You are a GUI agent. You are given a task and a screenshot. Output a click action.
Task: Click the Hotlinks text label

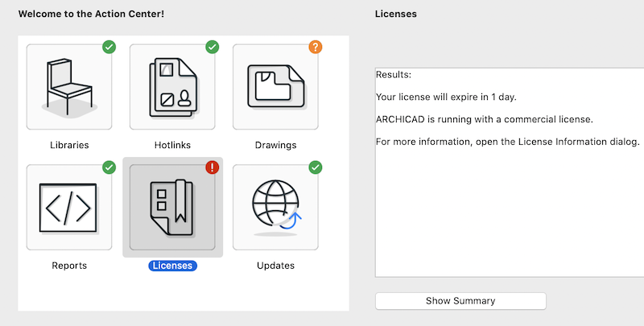pos(172,146)
